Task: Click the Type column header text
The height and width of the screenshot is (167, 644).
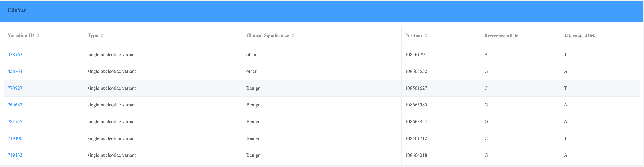Action: (93, 36)
